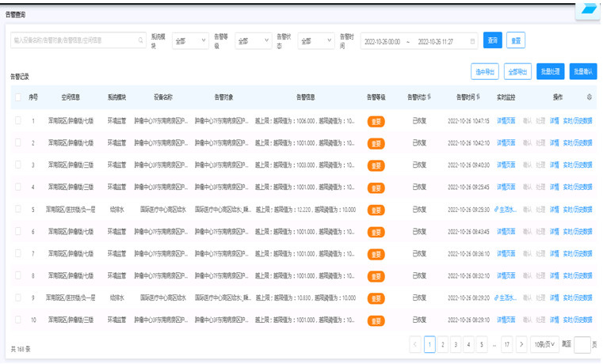603x364 pixels.
Task: Click the blue logo icon at top right
Action: pos(588,9)
